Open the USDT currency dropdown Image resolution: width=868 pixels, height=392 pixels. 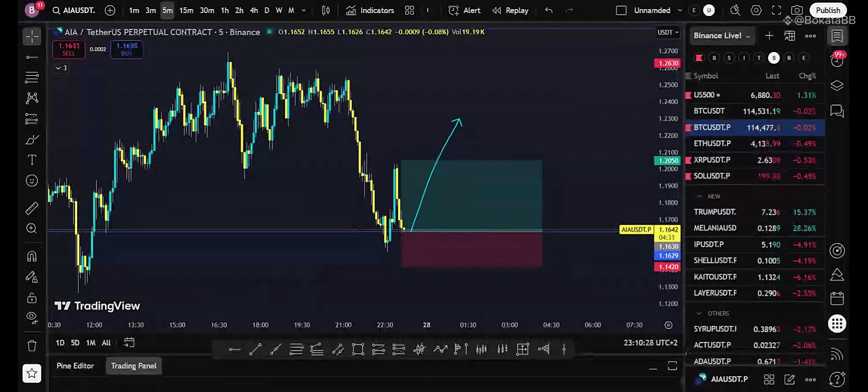pyautogui.click(x=668, y=32)
